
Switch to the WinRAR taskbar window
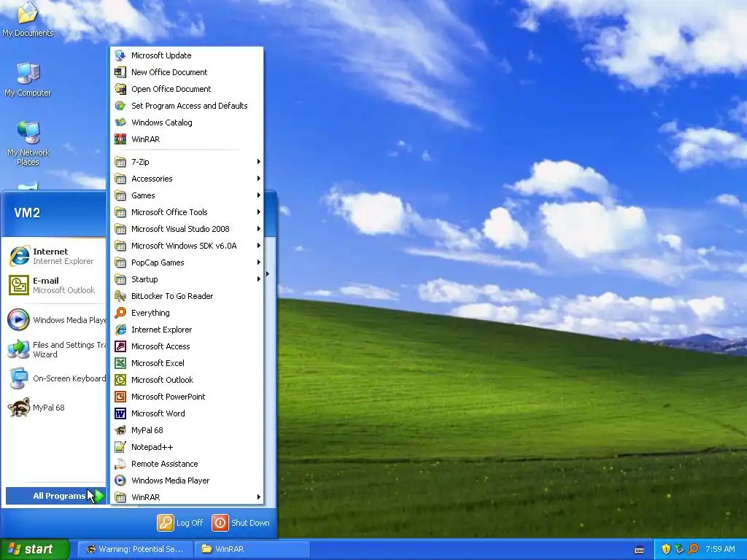coord(252,549)
